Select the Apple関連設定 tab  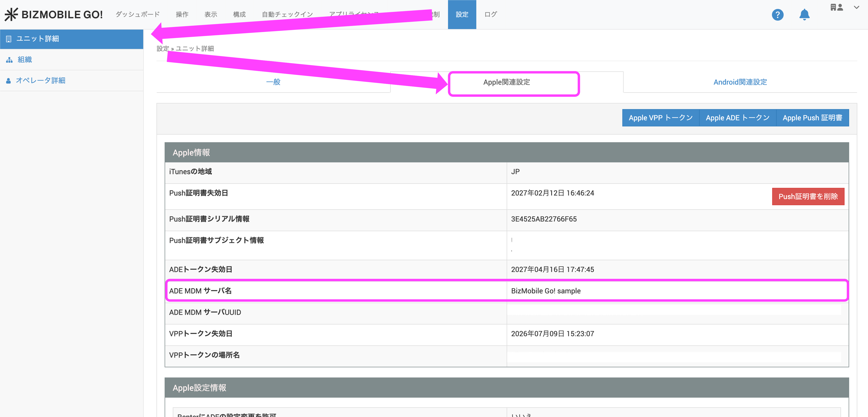[506, 82]
